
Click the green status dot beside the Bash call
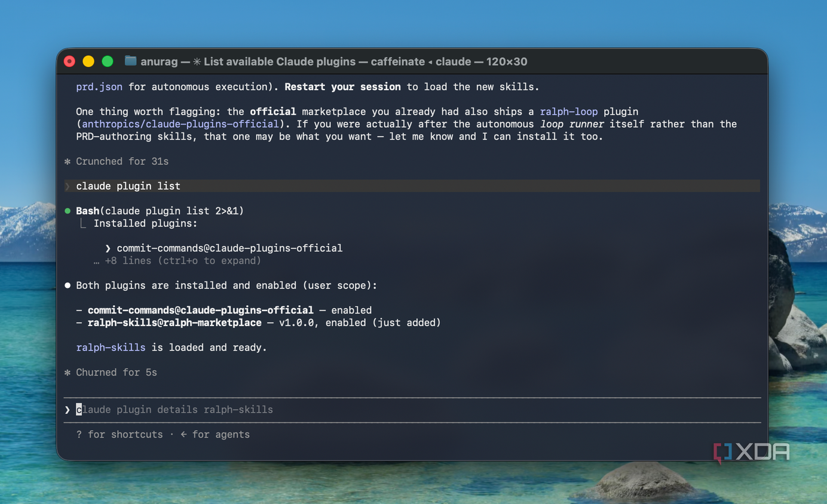[x=68, y=211]
